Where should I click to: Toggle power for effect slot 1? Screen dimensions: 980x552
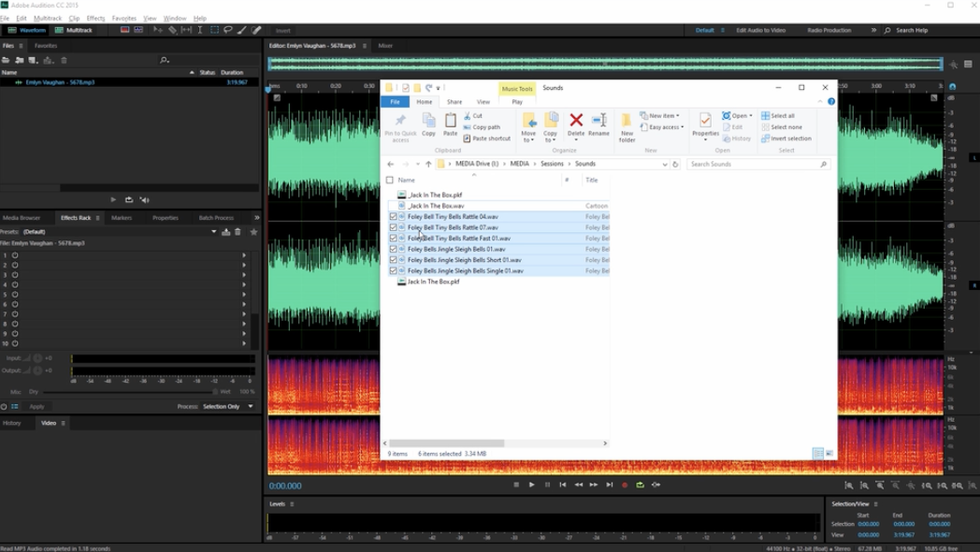15,255
